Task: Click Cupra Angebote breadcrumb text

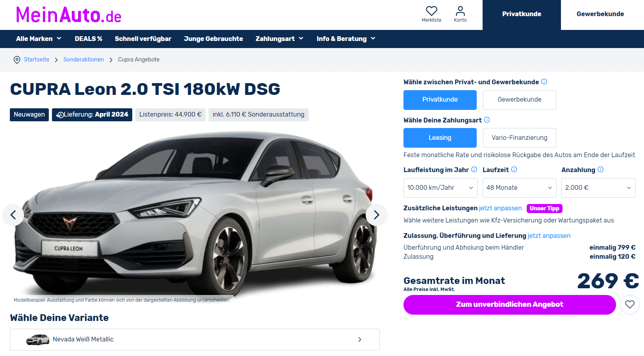Action: point(139,59)
